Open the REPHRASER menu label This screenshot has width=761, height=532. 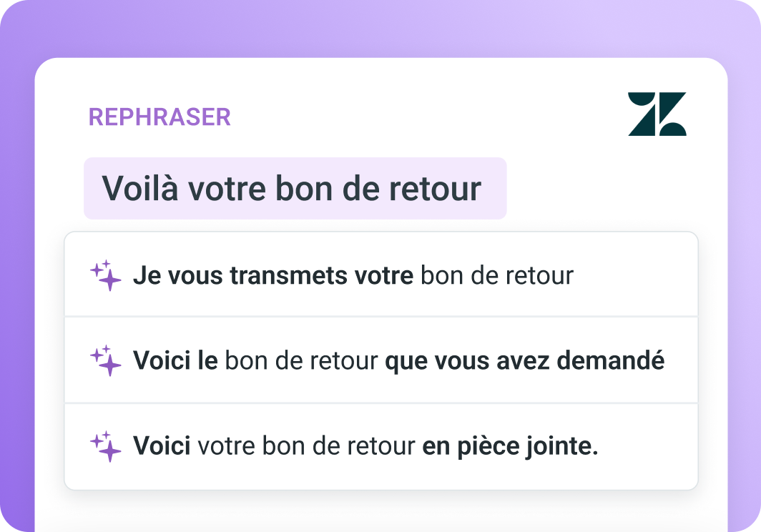click(x=159, y=116)
